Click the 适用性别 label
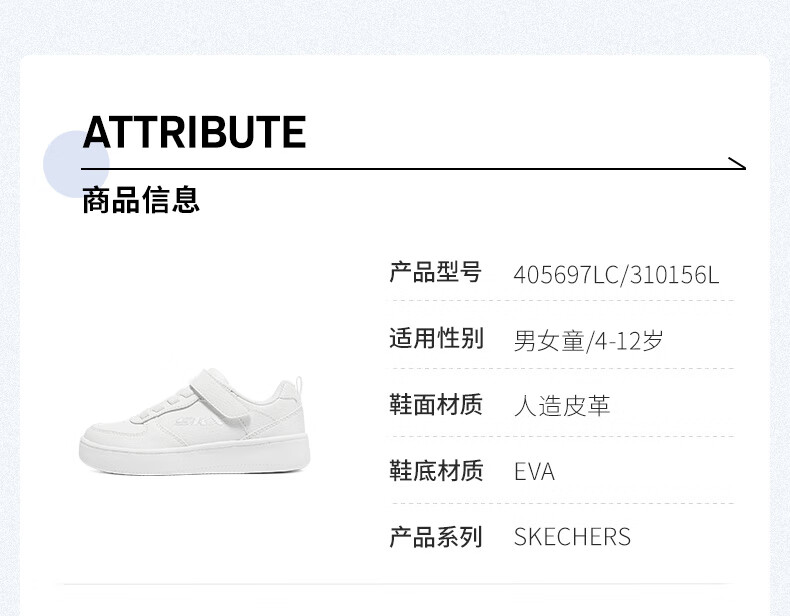790x616 pixels. pos(436,338)
